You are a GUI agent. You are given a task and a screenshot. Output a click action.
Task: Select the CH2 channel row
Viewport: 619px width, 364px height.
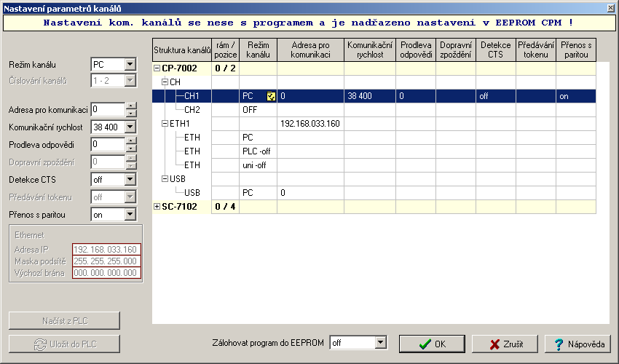pyautogui.click(x=374, y=110)
